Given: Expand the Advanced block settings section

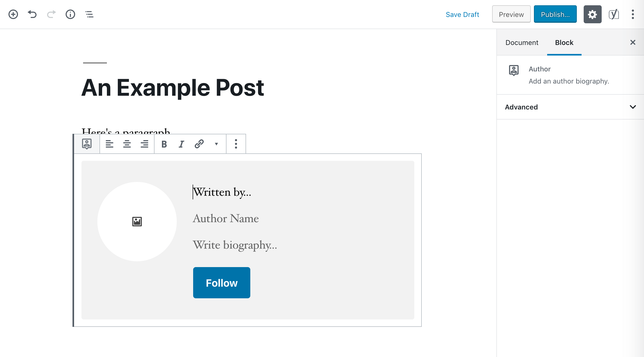Looking at the screenshot, I should coord(633,107).
